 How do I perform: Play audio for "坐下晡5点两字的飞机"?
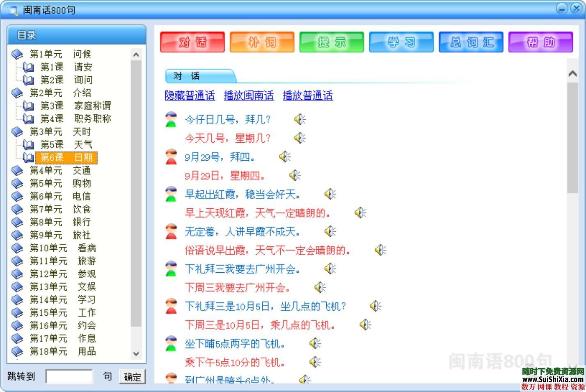[314, 344]
